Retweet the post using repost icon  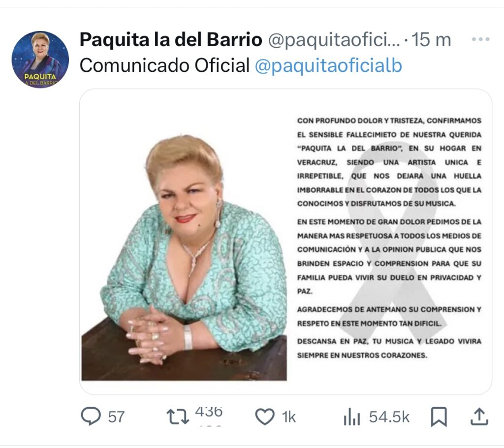click(x=178, y=417)
